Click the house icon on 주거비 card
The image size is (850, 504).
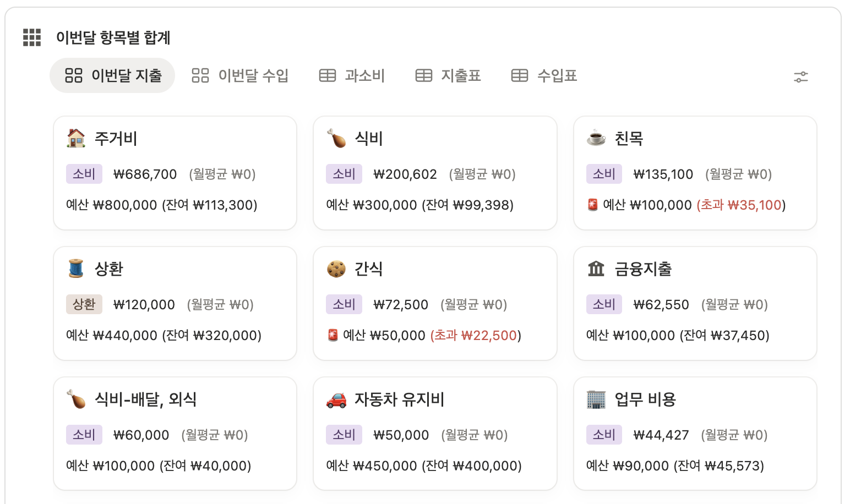click(76, 138)
